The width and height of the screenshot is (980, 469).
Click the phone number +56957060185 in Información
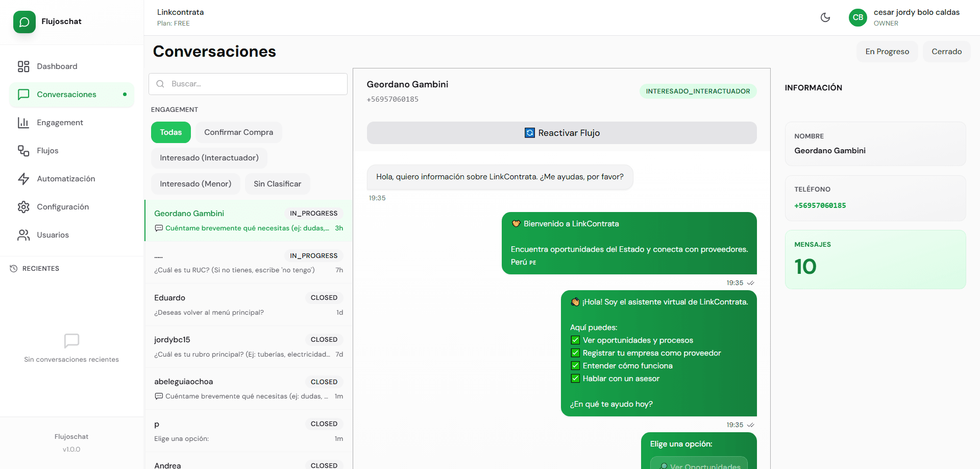(820, 205)
